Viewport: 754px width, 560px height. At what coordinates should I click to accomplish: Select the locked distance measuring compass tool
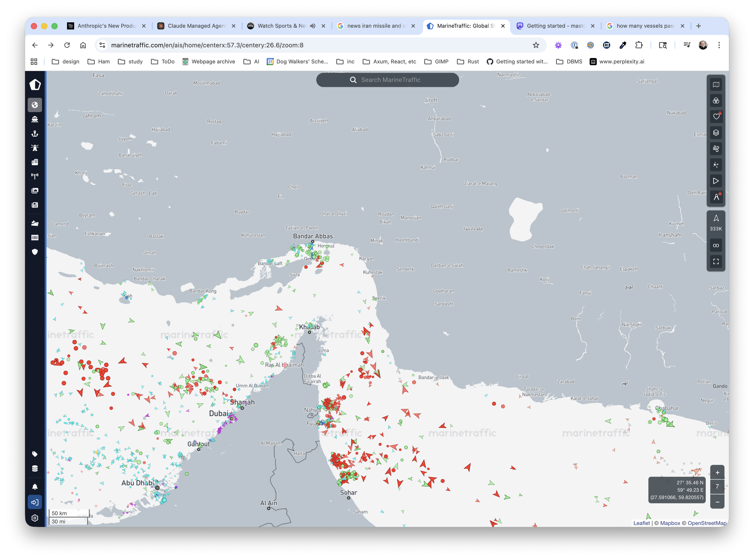716,197
